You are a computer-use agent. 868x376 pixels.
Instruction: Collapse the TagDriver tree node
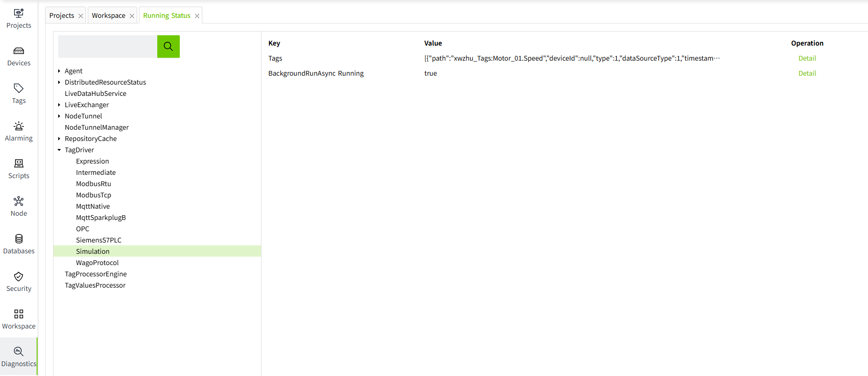(59, 150)
